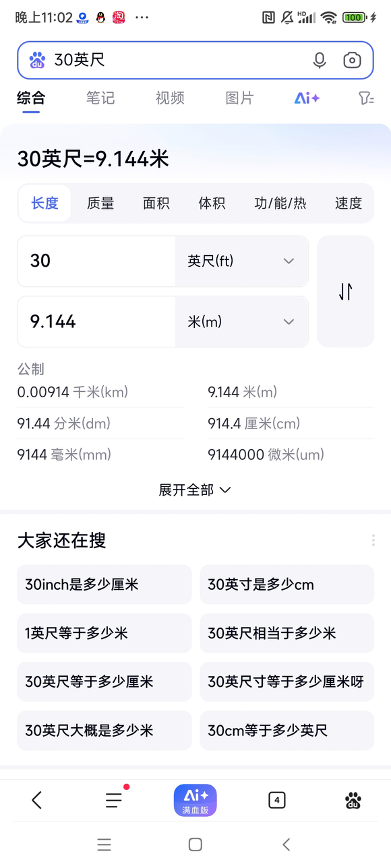
Task: Tap the three-dot menu near 大家还在搜
Action: [x=373, y=540]
